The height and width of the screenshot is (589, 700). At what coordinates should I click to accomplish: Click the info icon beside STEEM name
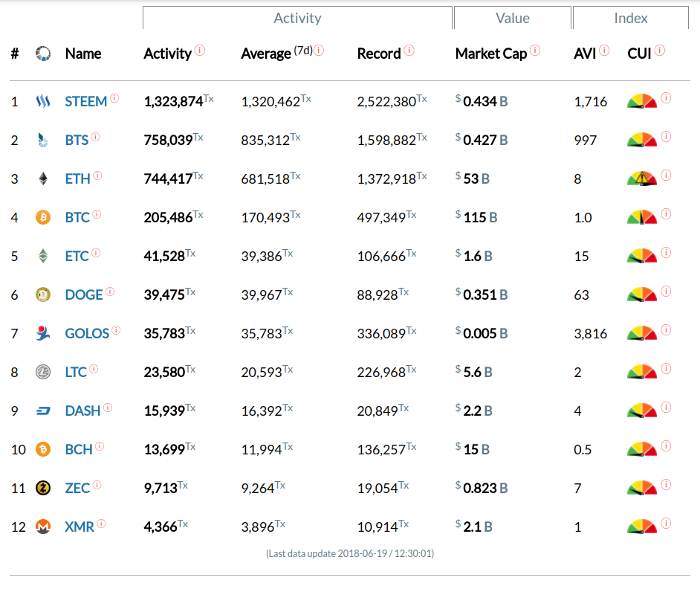tap(114, 98)
